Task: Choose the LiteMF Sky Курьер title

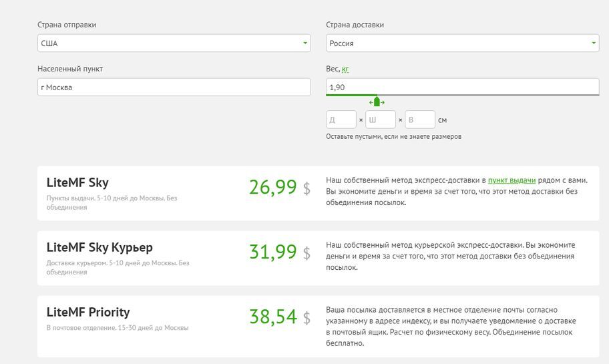Action: coord(99,247)
